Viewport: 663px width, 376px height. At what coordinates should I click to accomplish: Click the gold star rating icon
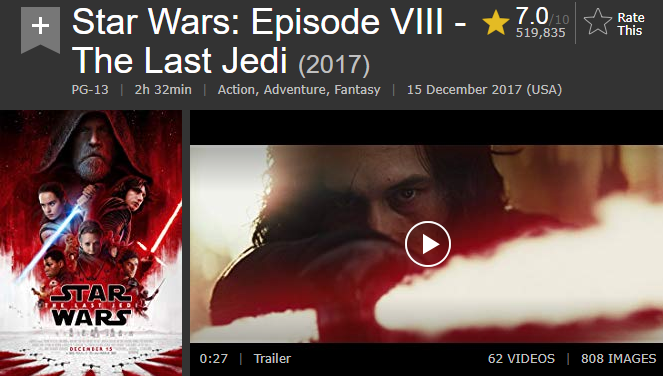coord(496,23)
